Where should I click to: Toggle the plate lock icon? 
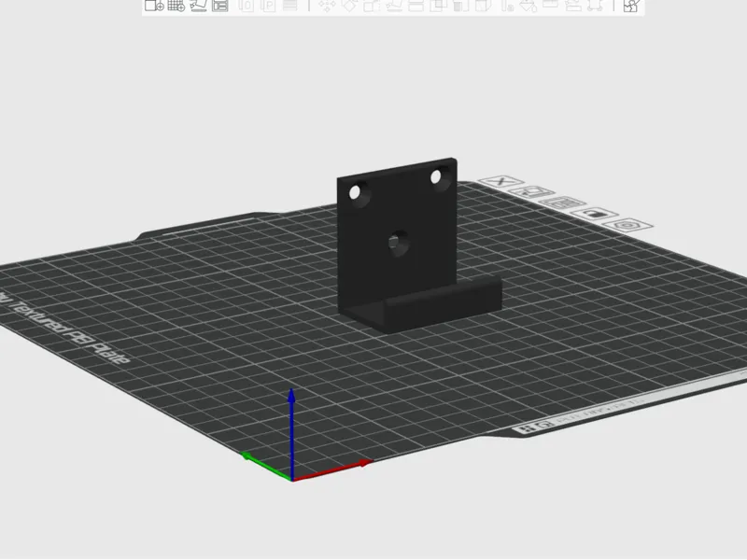[594, 214]
